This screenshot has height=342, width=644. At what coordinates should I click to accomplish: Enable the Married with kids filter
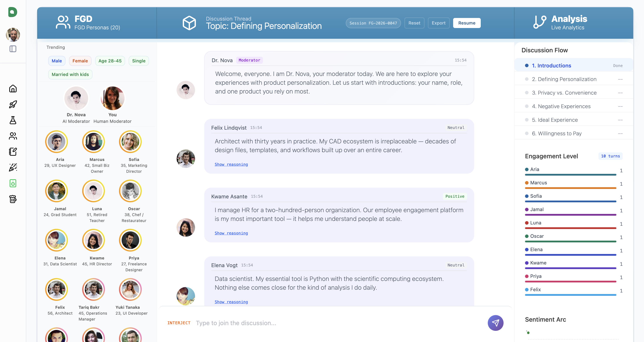[x=70, y=74]
